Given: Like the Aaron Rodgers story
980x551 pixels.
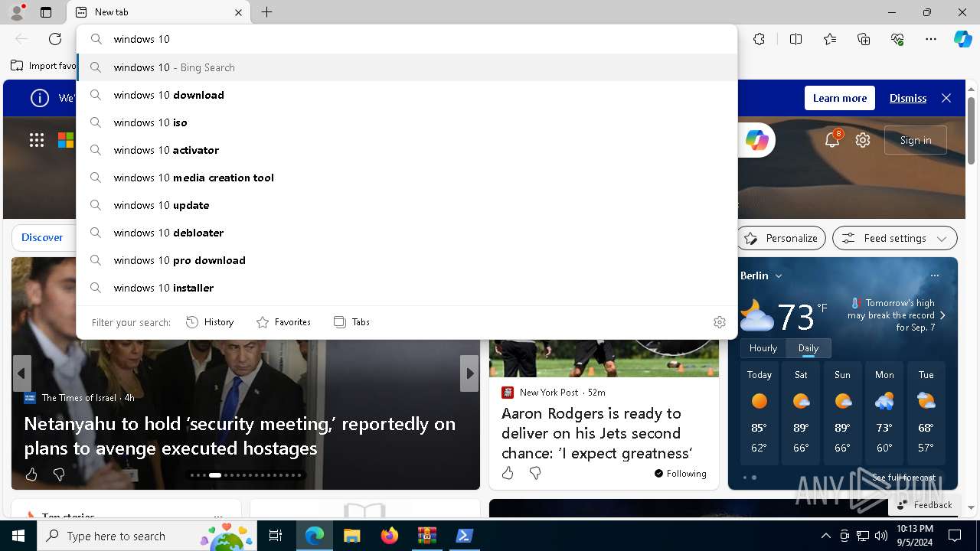Looking at the screenshot, I should [508, 473].
